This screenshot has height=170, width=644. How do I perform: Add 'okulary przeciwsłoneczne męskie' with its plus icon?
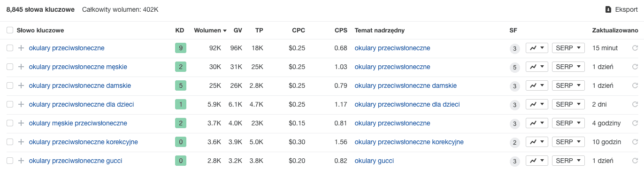21,67
